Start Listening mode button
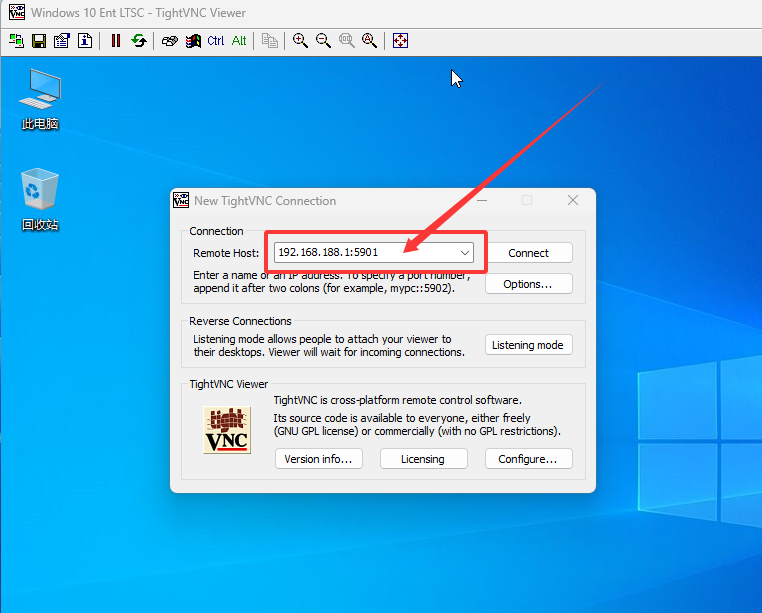 (529, 345)
